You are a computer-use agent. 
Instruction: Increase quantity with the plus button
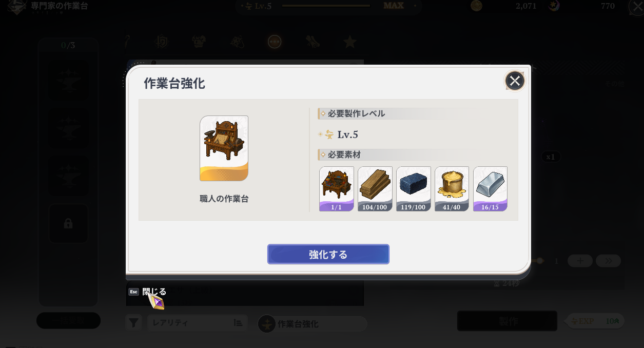580,261
